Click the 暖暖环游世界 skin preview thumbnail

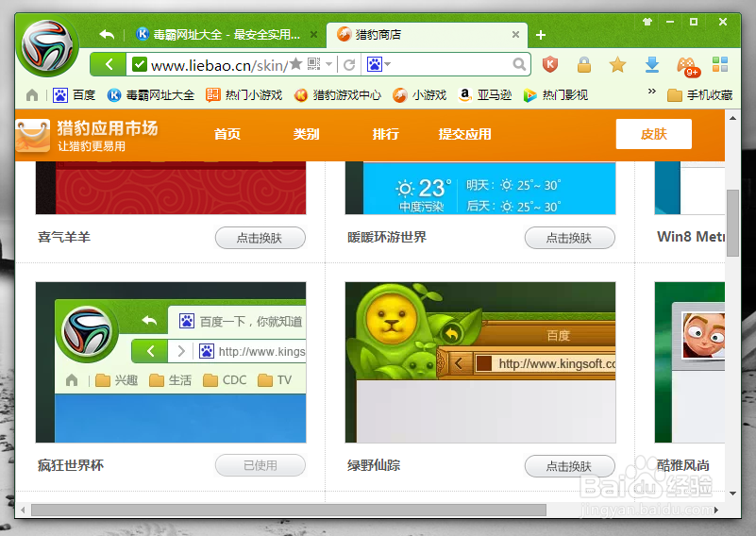(x=480, y=188)
